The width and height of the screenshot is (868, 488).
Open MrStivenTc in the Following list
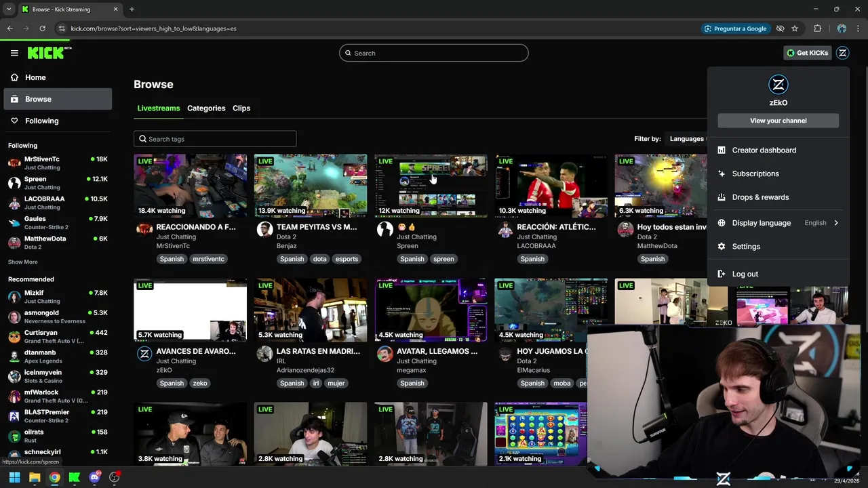tap(58, 163)
